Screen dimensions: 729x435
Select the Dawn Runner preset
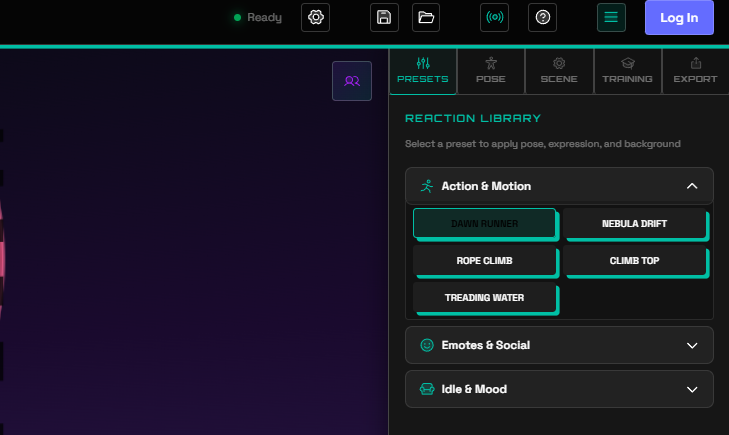(484, 224)
